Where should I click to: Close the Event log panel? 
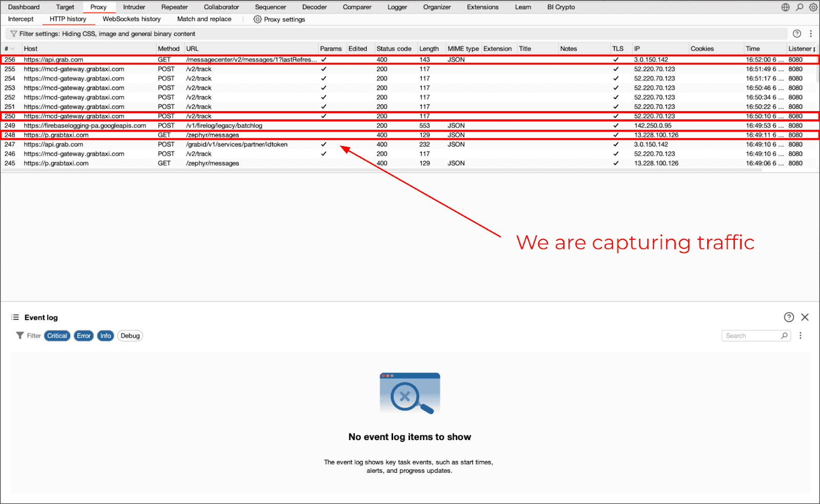pos(805,317)
